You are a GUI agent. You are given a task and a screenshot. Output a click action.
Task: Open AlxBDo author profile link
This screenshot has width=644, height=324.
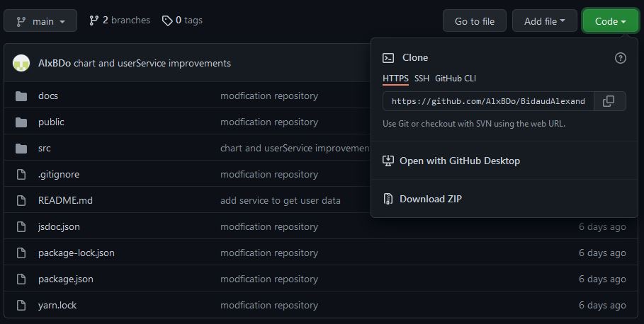(x=55, y=63)
